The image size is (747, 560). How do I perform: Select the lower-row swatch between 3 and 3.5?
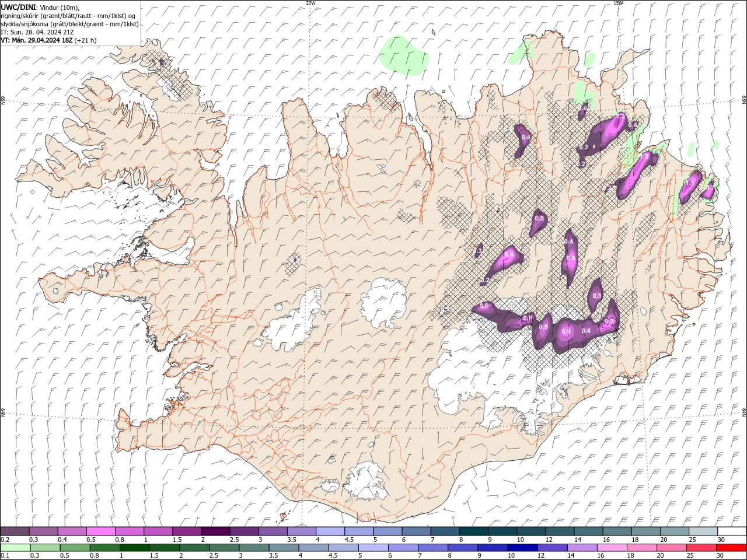click(x=254, y=548)
